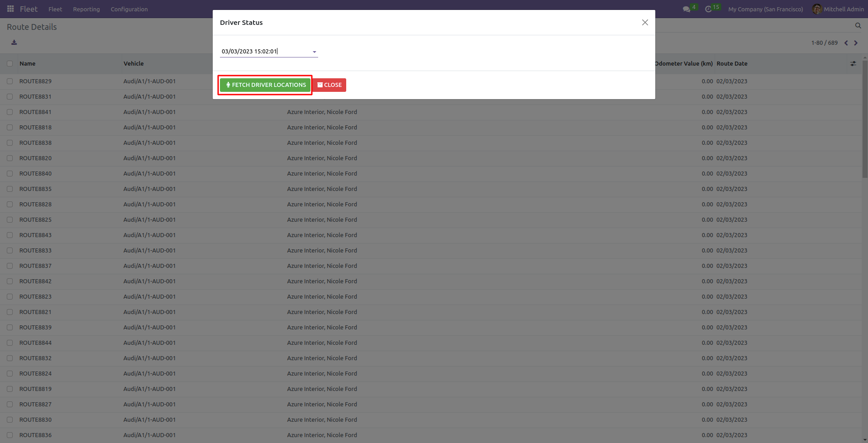Expand the date-time dropdown arrow
This screenshot has width=868, height=443.
314,52
